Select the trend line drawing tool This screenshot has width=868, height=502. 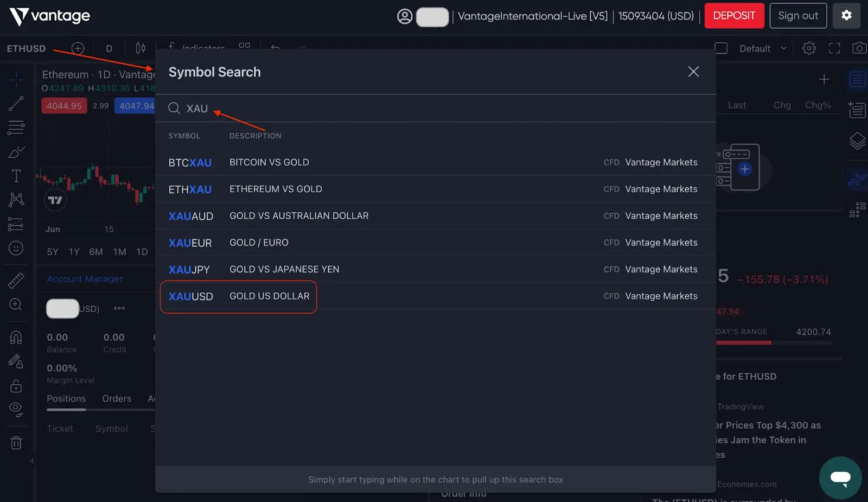(x=16, y=104)
